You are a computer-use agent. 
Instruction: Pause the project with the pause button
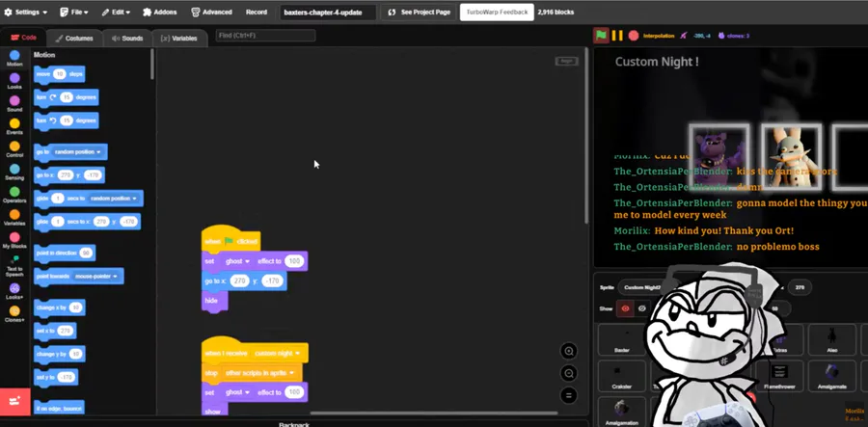[x=617, y=36]
